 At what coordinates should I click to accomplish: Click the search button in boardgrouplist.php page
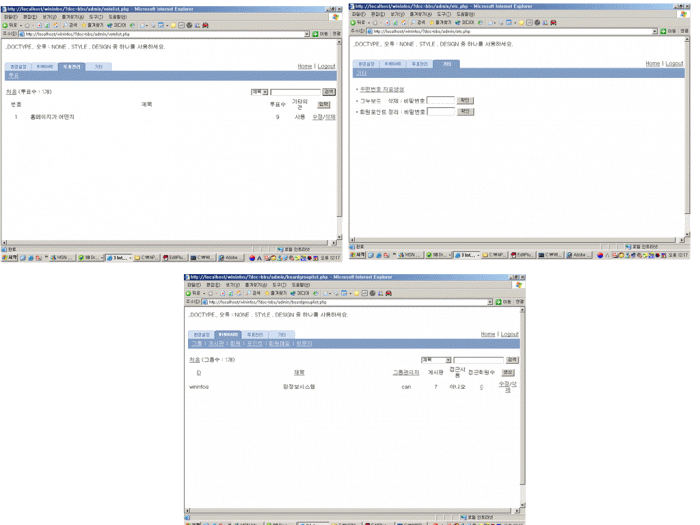(x=512, y=359)
